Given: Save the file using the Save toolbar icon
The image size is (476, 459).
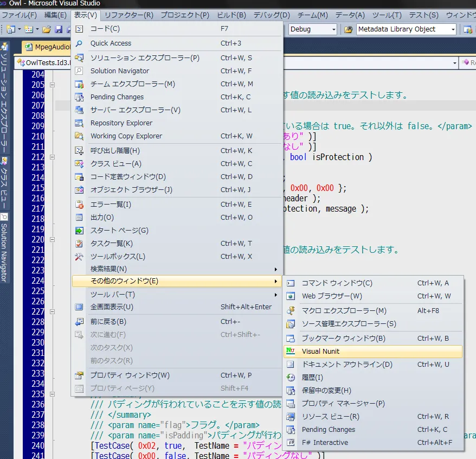Looking at the screenshot, I should coord(59,29).
